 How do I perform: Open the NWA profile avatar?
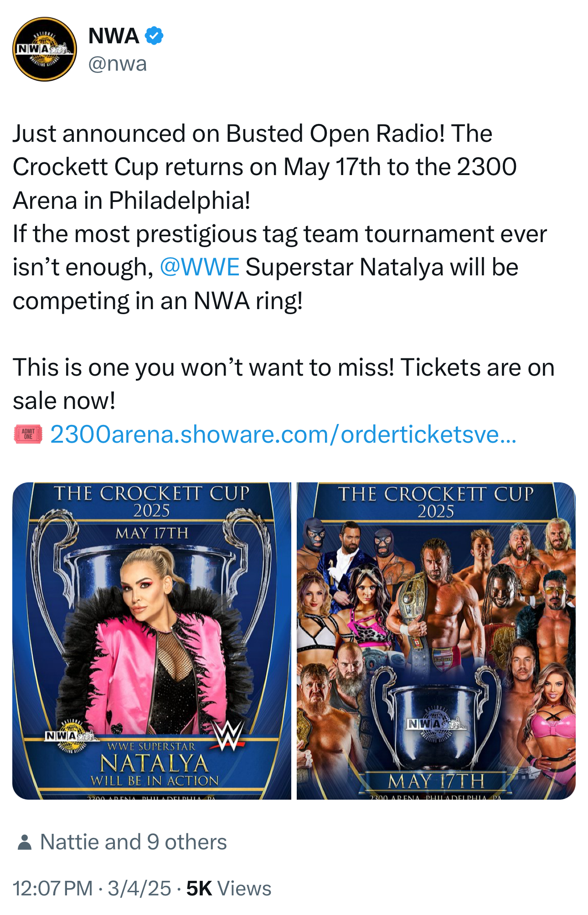45,49
